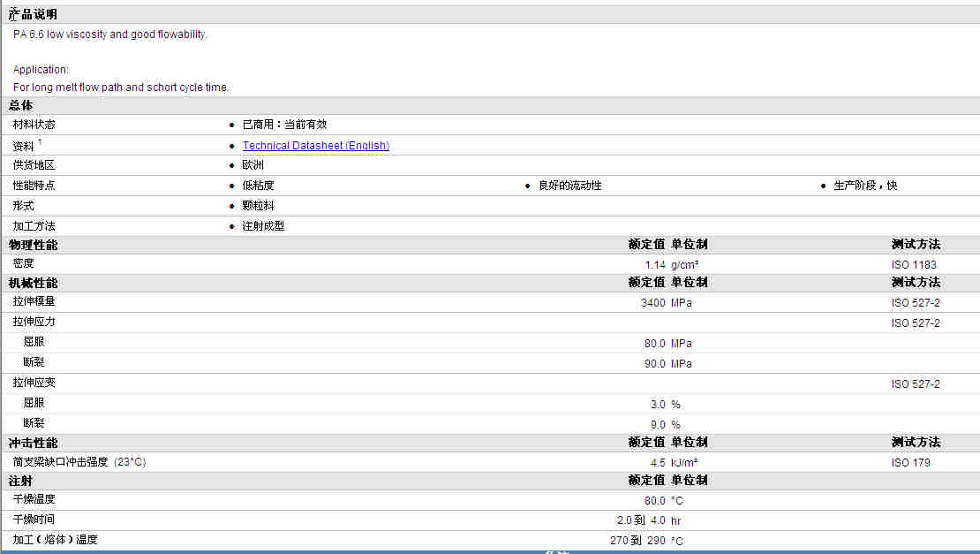Image resolution: width=980 pixels, height=554 pixels.
Task: Click the 拉伸应变 row label
Action: click(34, 383)
